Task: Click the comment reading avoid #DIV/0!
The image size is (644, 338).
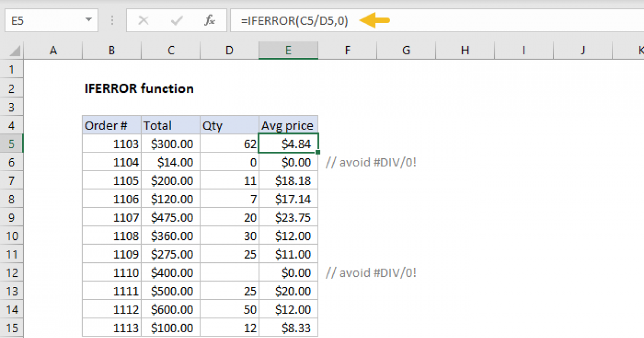Action: pyautogui.click(x=373, y=162)
